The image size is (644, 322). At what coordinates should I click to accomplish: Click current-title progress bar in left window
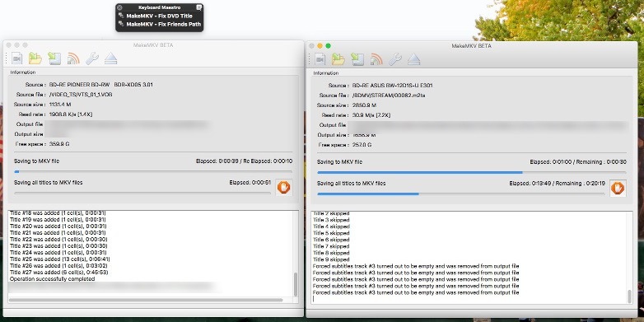point(153,171)
